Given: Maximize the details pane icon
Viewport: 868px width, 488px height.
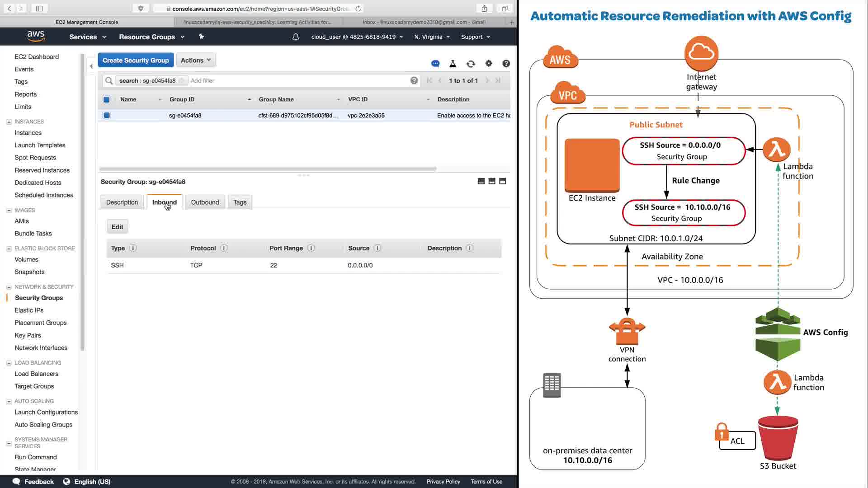Looking at the screenshot, I should tap(502, 181).
